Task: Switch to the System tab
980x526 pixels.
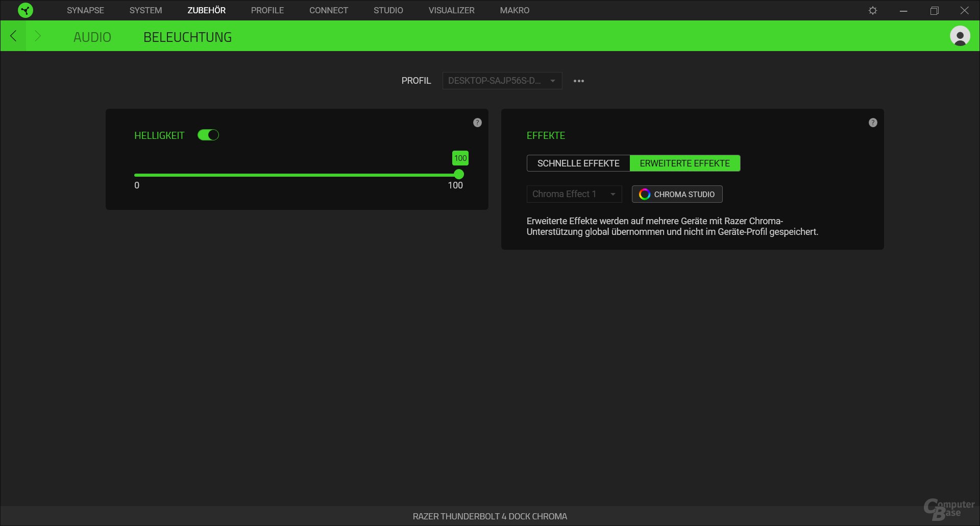Action: [x=145, y=10]
